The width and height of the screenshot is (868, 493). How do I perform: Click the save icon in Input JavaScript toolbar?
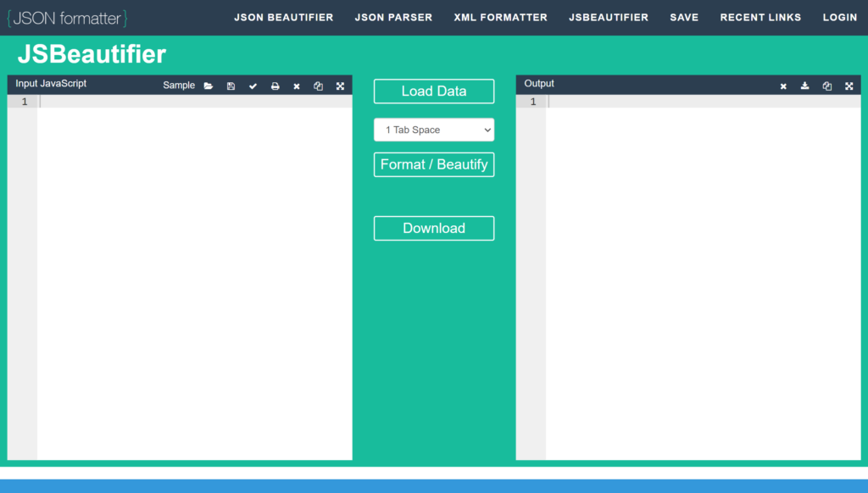231,86
